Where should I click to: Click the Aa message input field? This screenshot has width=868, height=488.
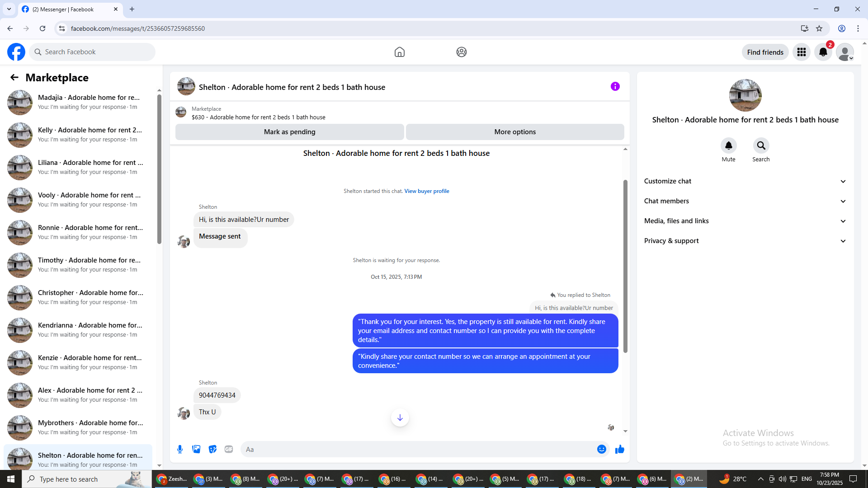point(416,449)
